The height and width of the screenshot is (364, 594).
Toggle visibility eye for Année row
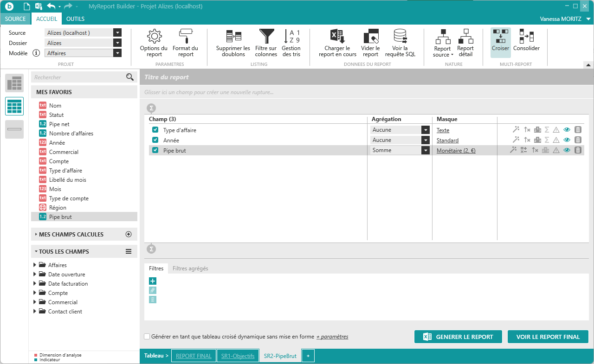click(567, 140)
